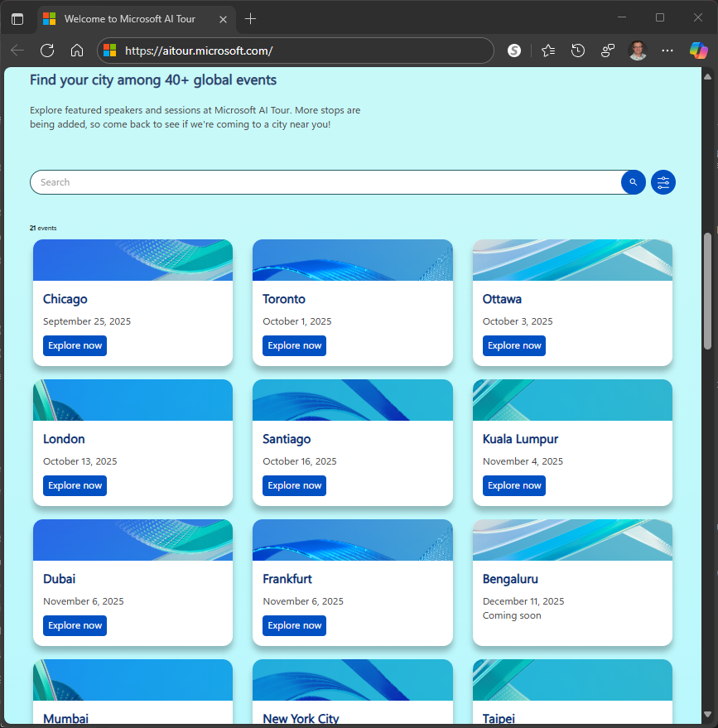The width and height of the screenshot is (718, 728).
Task: Explore the London event
Action: pyautogui.click(x=75, y=485)
